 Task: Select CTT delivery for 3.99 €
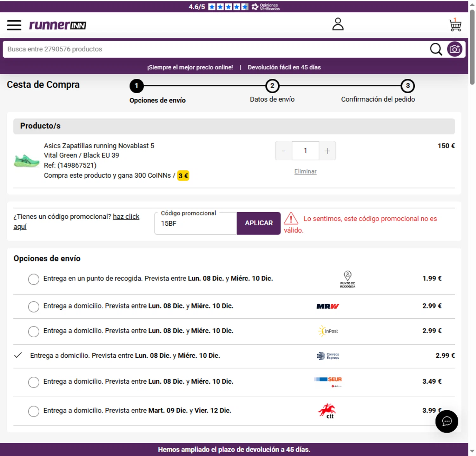click(x=34, y=411)
